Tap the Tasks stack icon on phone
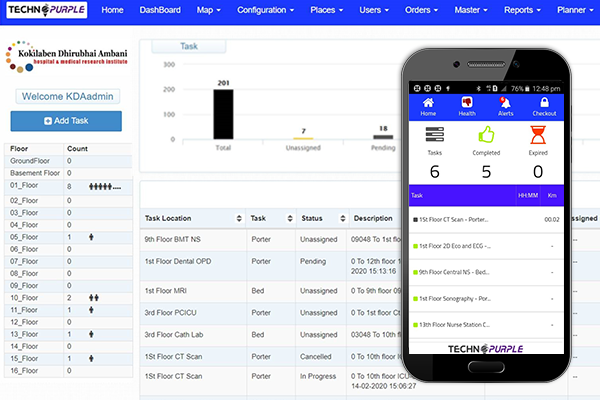The width and height of the screenshot is (600, 400). 435,134
